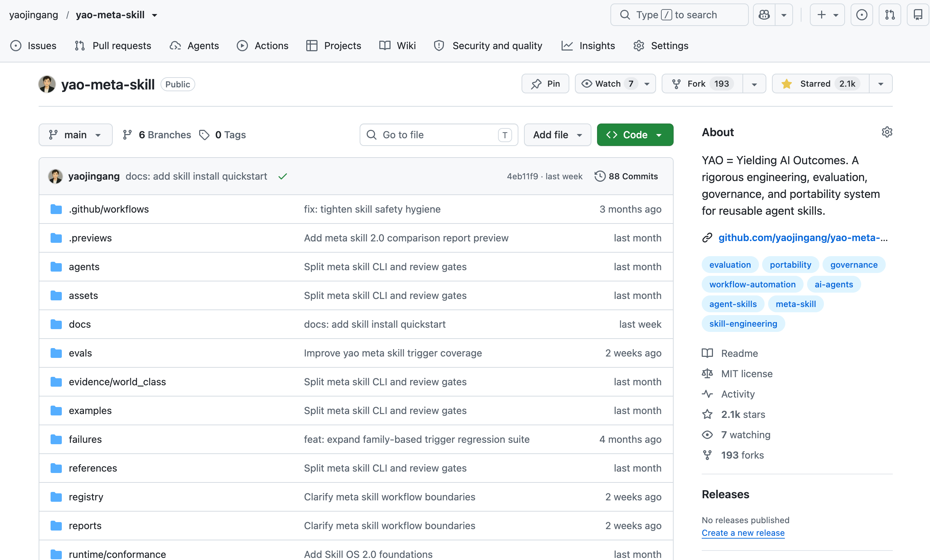Image resolution: width=930 pixels, height=560 pixels.
Task: Focus the Go to file search field
Action: click(439, 135)
